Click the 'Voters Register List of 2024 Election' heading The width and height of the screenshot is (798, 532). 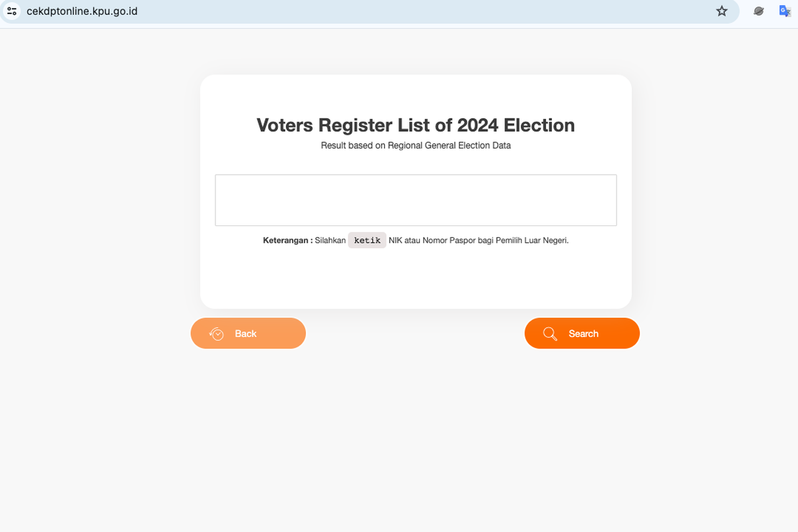(x=415, y=125)
